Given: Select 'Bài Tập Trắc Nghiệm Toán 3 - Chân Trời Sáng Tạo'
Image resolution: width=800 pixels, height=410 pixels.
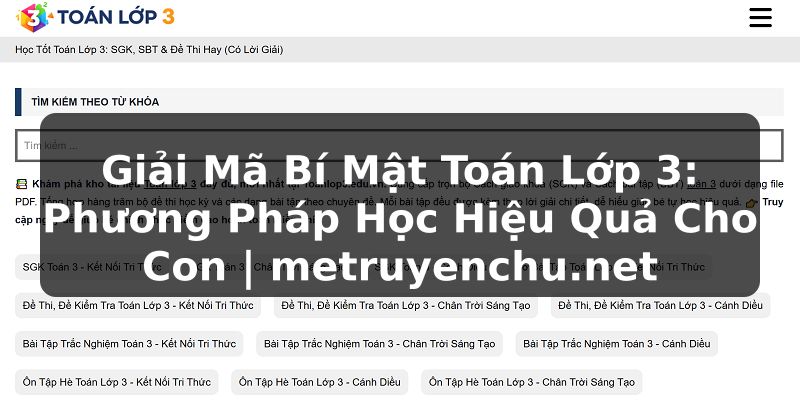Looking at the screenshot, I should [x=379, y=344].
